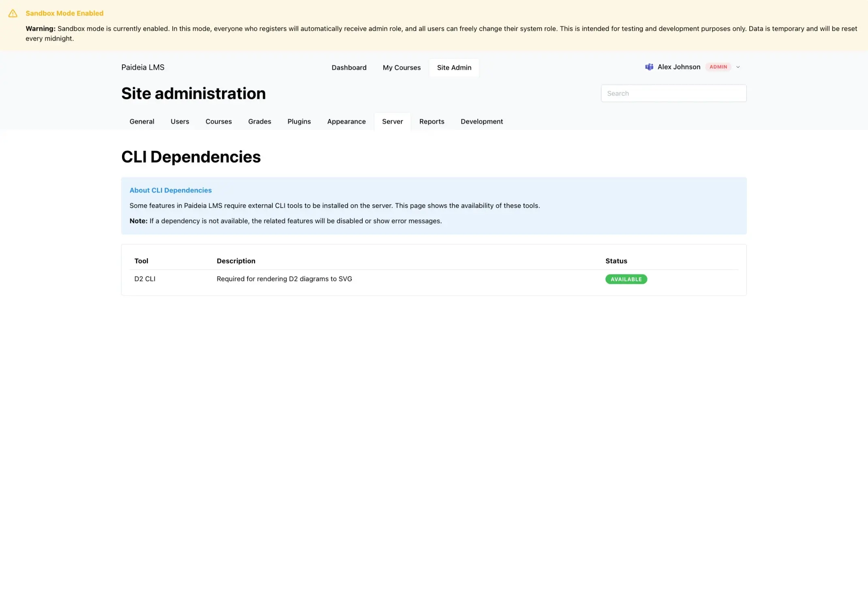Open the Dashboard nav item

(348, 68)
